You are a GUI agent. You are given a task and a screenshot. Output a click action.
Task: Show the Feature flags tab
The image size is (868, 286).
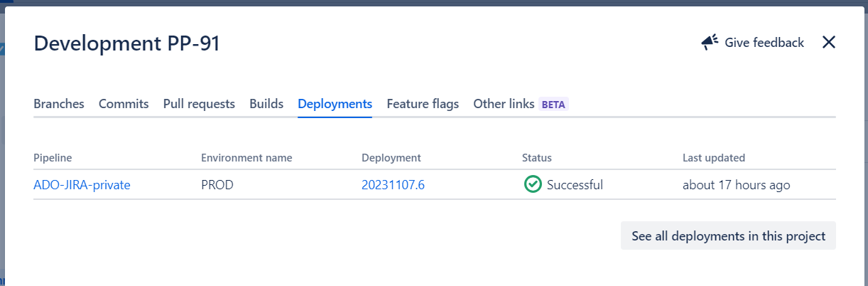423,104
